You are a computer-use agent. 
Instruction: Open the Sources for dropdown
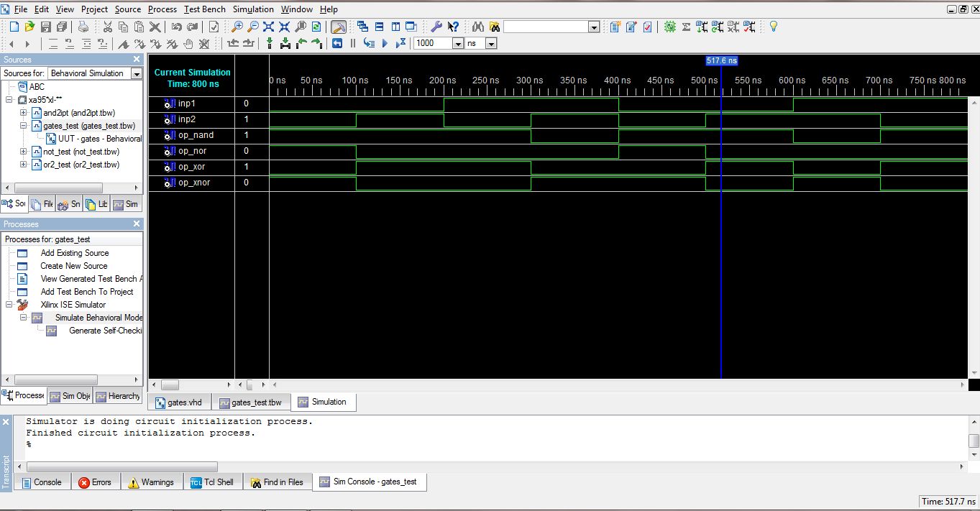click(x=137, y=73)
